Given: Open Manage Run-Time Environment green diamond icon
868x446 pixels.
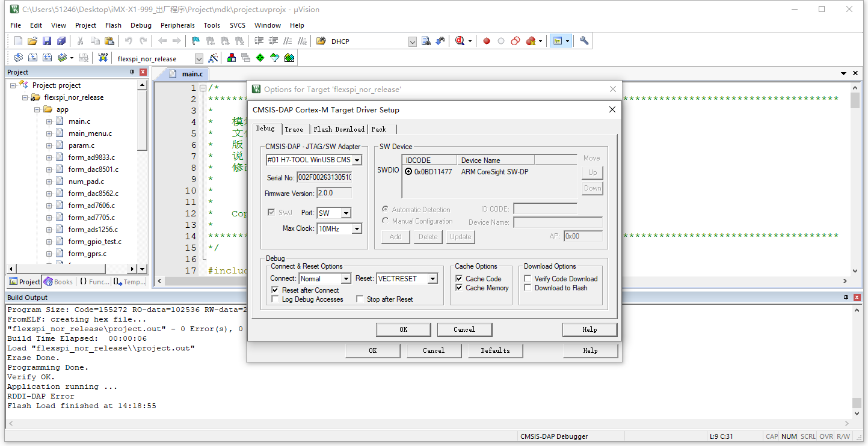Looking at the screenshot, I should pyautogui.click(x=260, y=58).
